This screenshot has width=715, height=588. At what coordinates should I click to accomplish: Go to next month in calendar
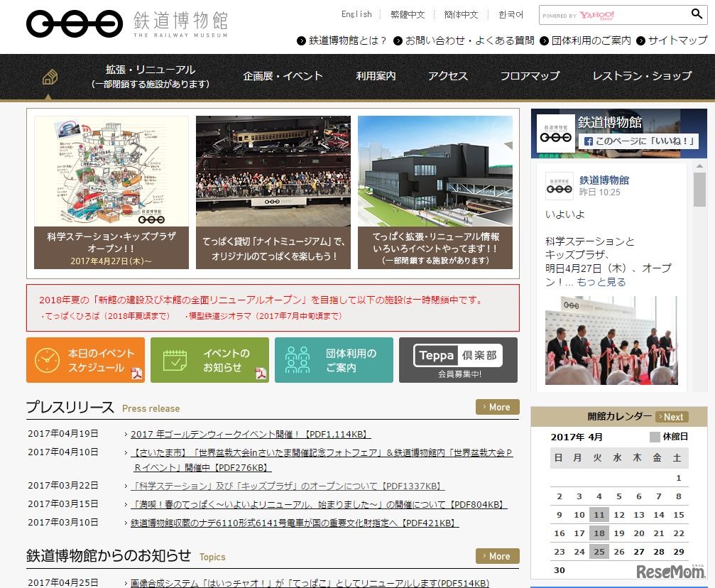(672, 417)
